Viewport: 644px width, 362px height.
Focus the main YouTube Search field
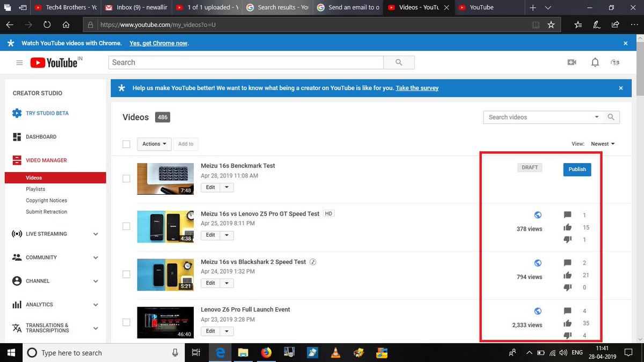point(246,62)
